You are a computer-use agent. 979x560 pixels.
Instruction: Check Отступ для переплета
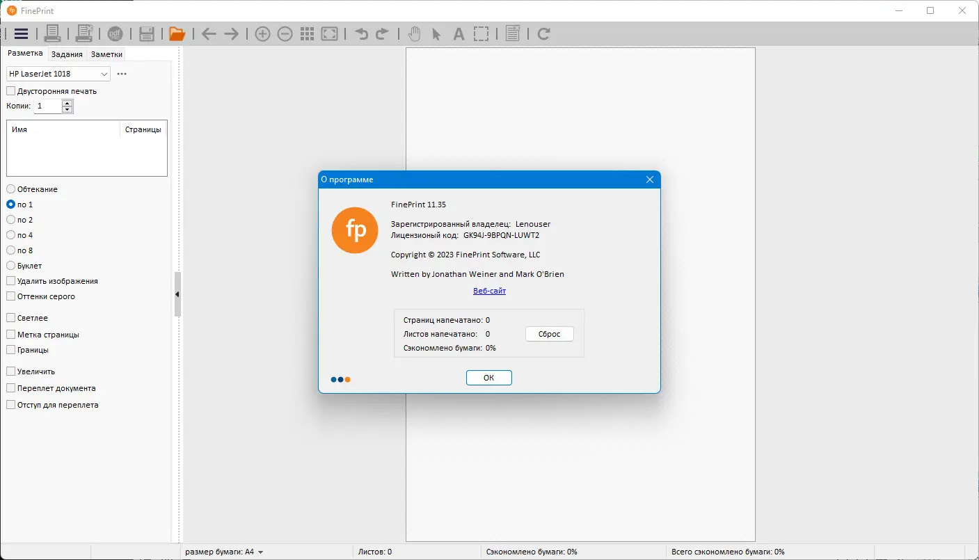[11, 405]
